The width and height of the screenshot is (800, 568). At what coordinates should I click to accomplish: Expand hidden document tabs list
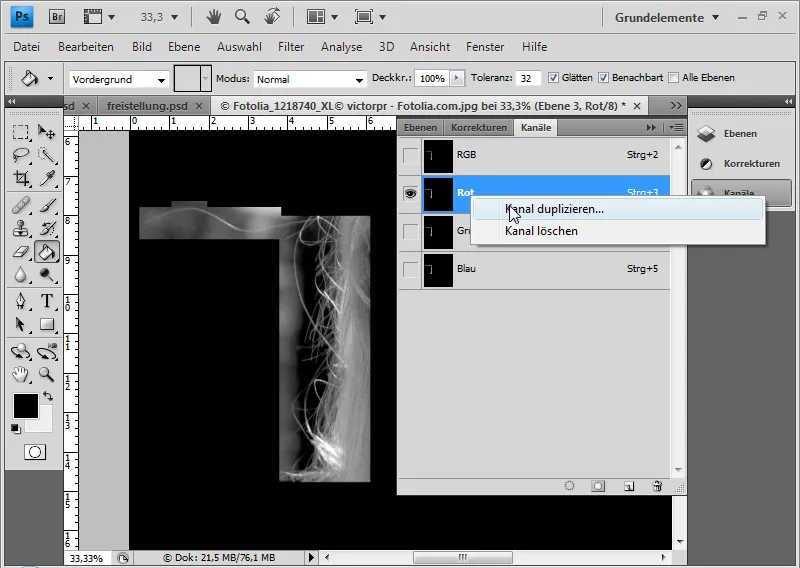pyautogui.click(x=676, y=106)
